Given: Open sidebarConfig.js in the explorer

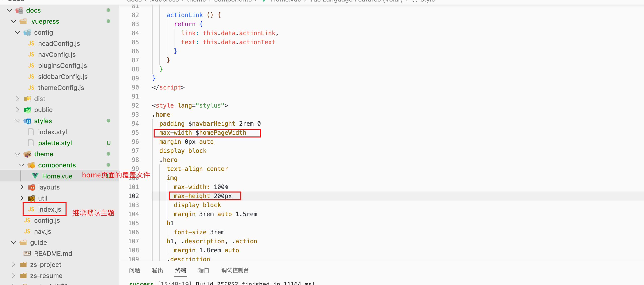Looking at the screenshot, I should pos(63,77).
